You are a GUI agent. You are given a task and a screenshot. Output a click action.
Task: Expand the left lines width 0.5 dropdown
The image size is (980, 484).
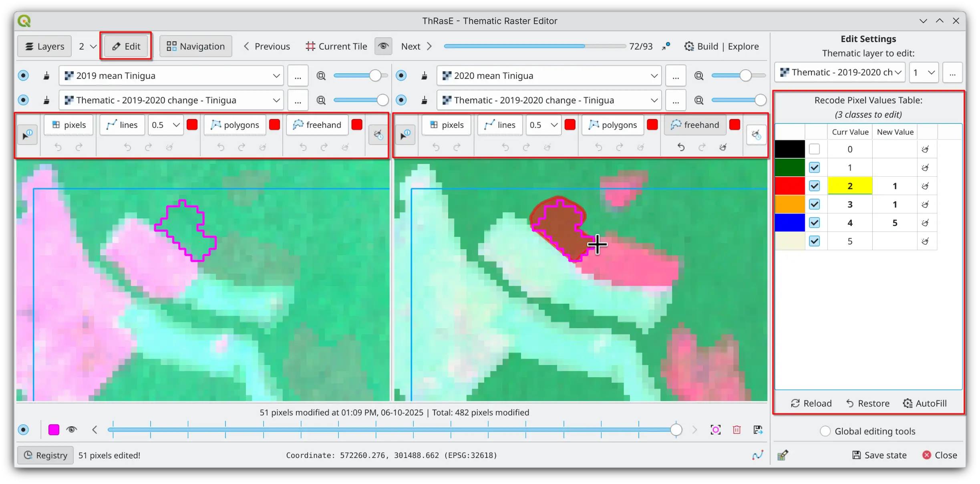pyautogui.click(x=166, y=125)
